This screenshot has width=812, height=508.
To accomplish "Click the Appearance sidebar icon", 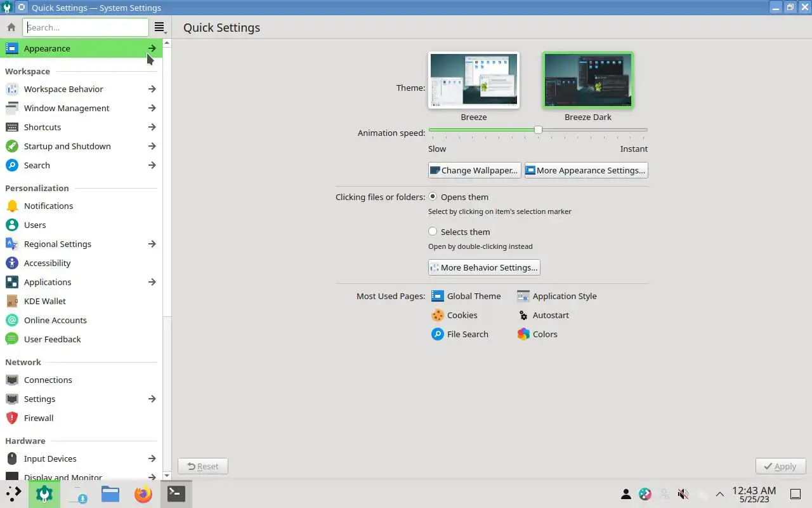I will click(x=11, y=48).
